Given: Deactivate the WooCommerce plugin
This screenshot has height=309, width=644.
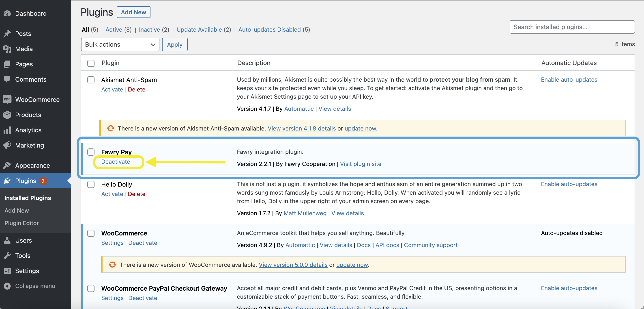Looking at the screenshot, I should tap(142, 243).
